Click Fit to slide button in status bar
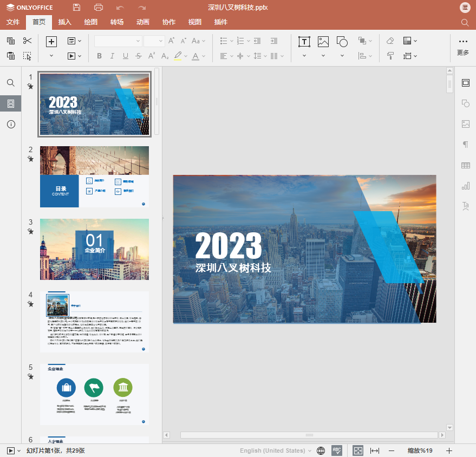The height and width of the screenshot is (457, 476). [x=358, y=451]
